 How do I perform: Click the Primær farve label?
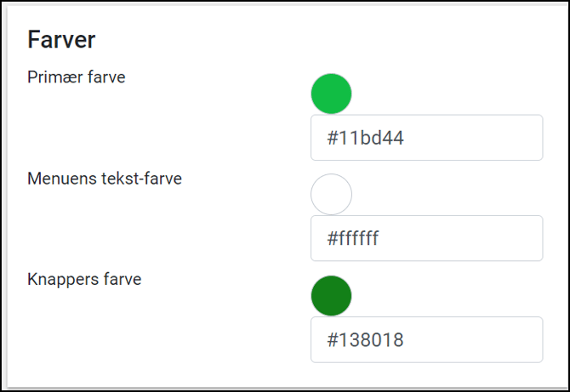[77, 77]
